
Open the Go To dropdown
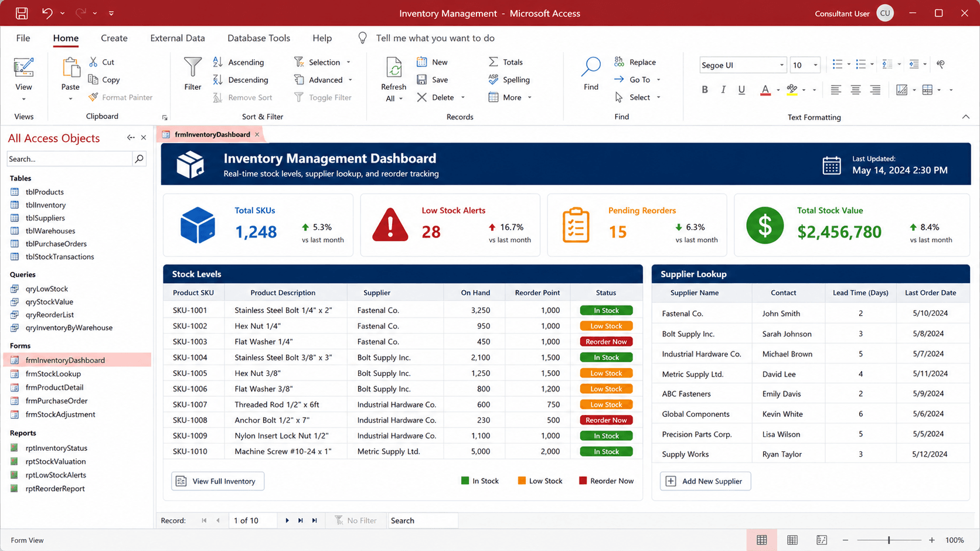pyautogui.click(x=658, y=80)
